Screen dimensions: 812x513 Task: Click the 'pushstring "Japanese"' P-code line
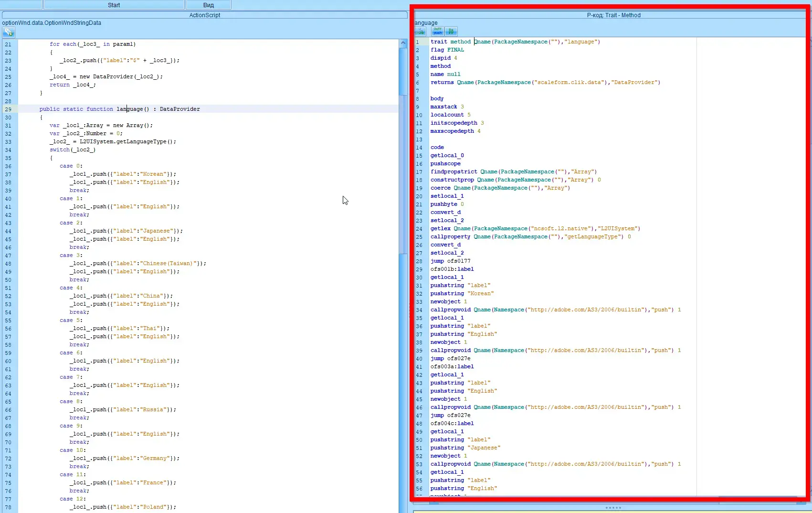[465, 448]
